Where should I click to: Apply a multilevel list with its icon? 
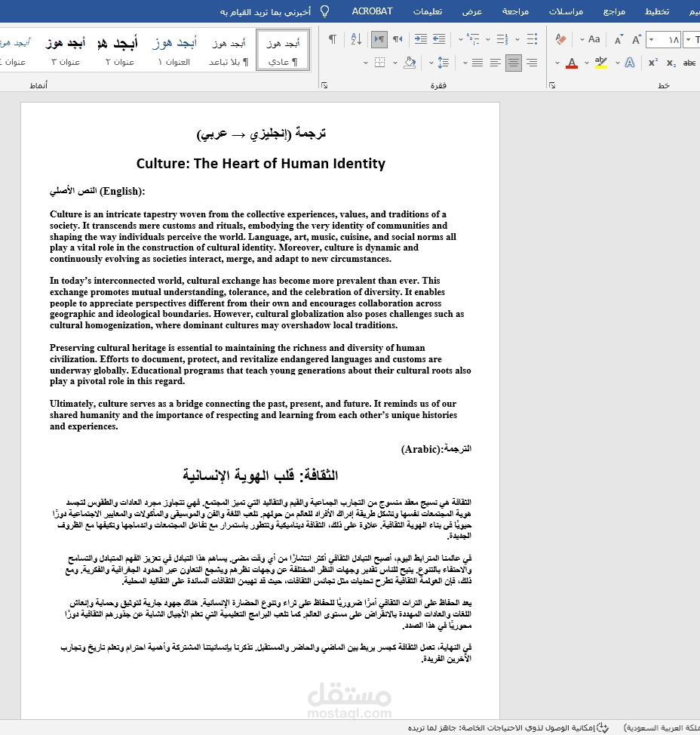click(x=474, y=39)
